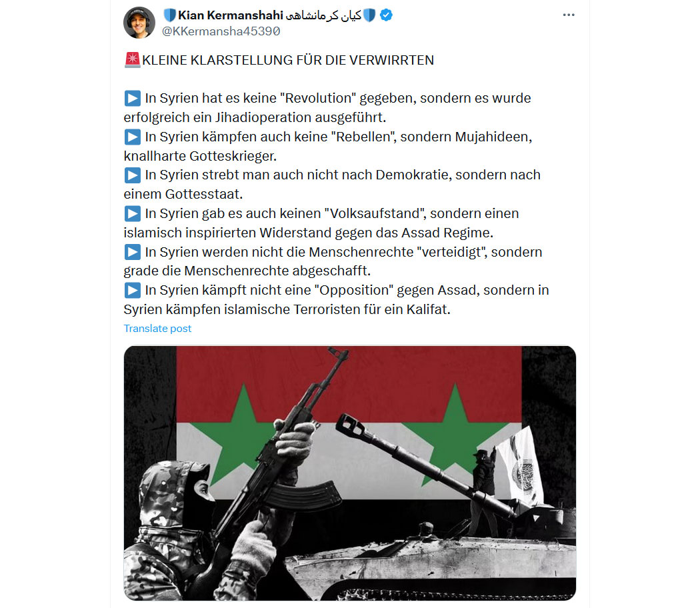Click the white flag above the tank
Viewport: 700px width, 608px height.
[x=520, y=467]
